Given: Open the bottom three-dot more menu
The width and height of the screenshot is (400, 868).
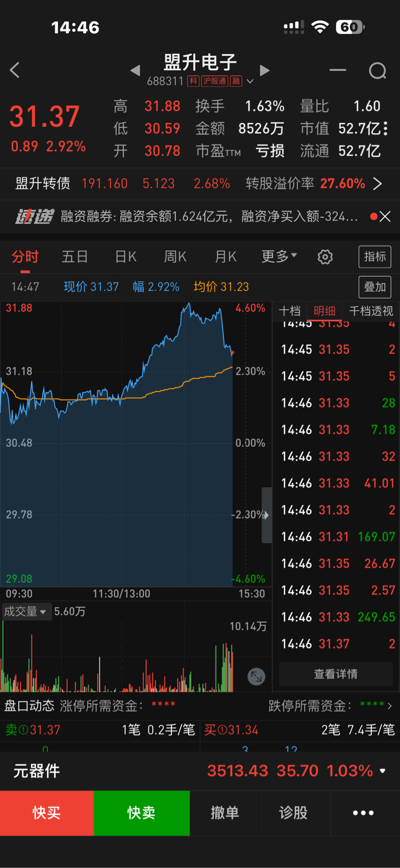Looking at the screenshot, I should pyautogui.click(x=364, y=813).
